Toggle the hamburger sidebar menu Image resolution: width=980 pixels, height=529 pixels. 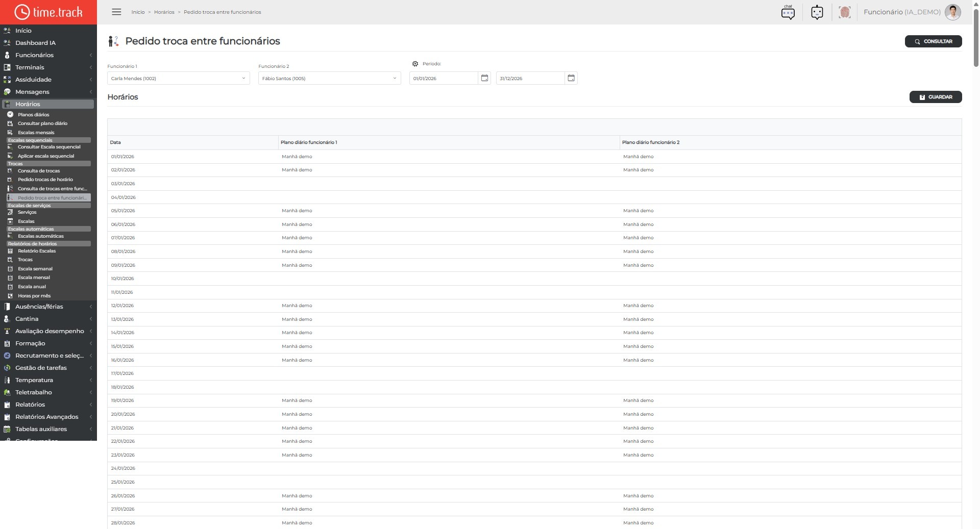point(116,12)
